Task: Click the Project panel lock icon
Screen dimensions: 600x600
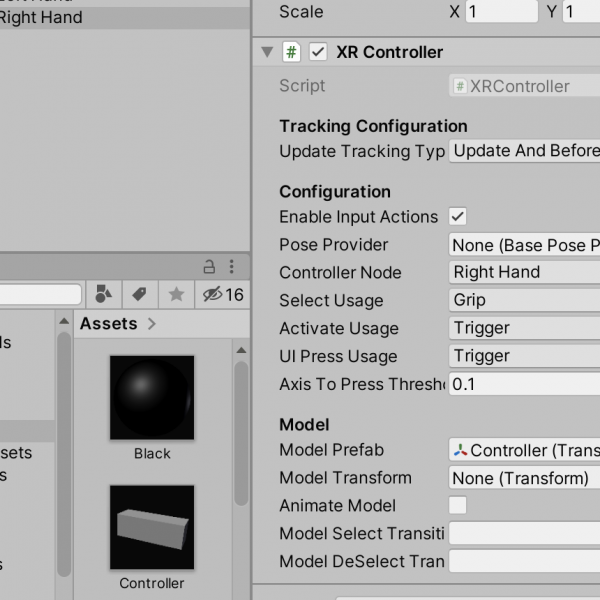Action: (x=209, y=267)
